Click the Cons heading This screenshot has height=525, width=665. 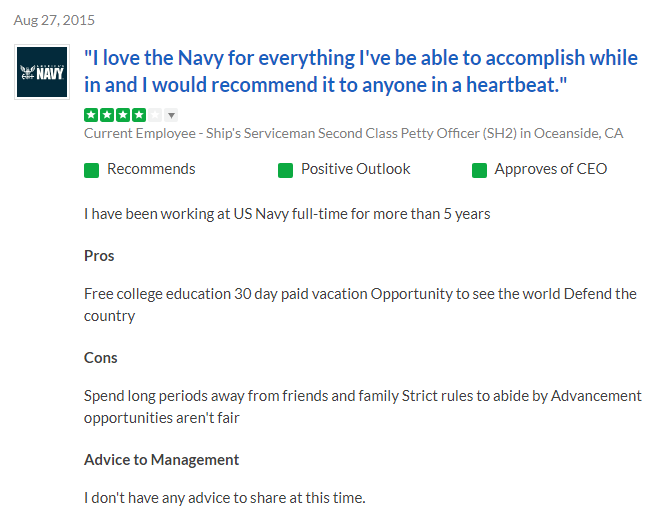101,358
